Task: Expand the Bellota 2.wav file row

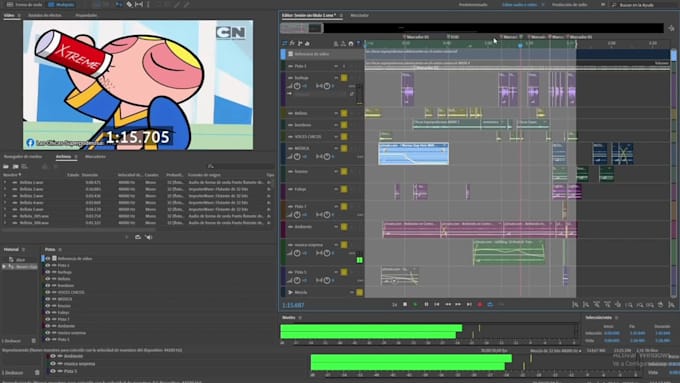Action: (x=5, y=189)
